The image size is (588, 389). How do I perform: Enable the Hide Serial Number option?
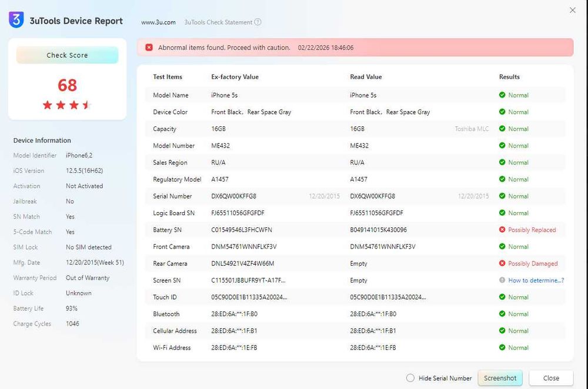click(410, 378)
